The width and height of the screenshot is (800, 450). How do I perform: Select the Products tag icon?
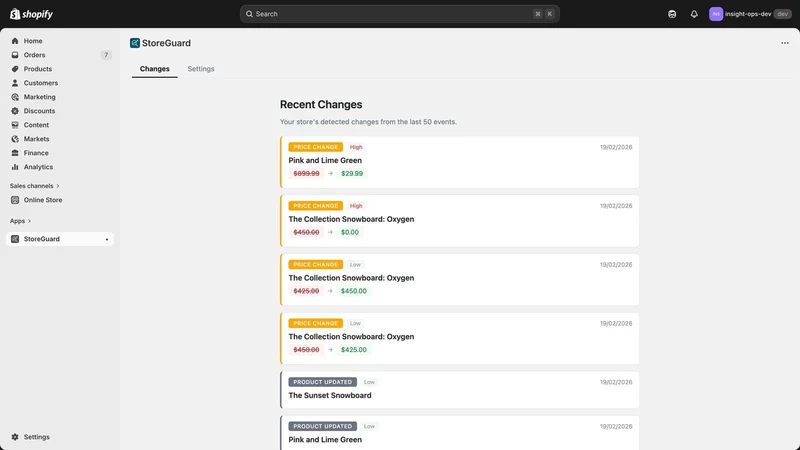coord(15,69)
